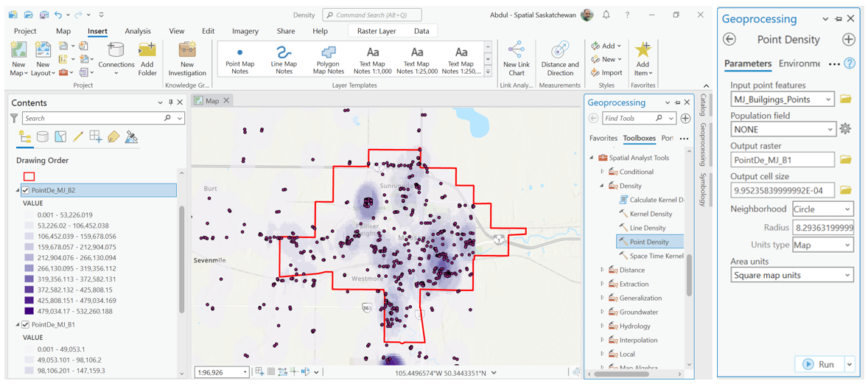Open notifications bell icon
Image resolution: width=868 pixels, height=384 pixels.
point(606,15)
